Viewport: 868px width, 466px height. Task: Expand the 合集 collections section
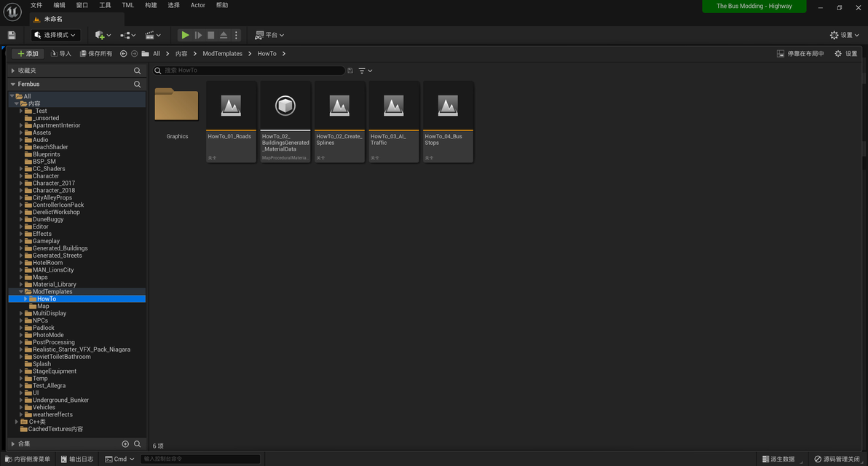12,444
